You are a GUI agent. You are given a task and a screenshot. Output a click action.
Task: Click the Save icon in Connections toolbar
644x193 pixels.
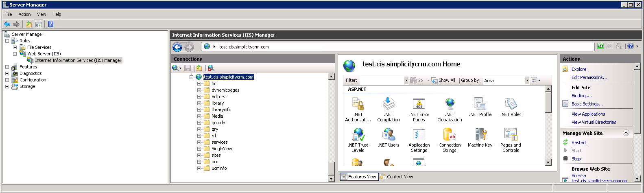188,68
